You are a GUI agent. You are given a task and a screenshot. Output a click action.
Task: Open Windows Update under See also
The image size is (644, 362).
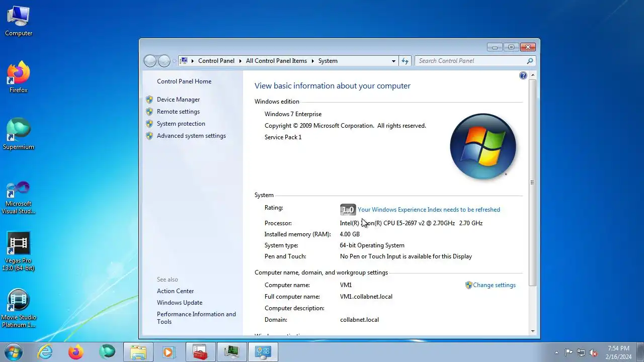(x=180, y=303)
